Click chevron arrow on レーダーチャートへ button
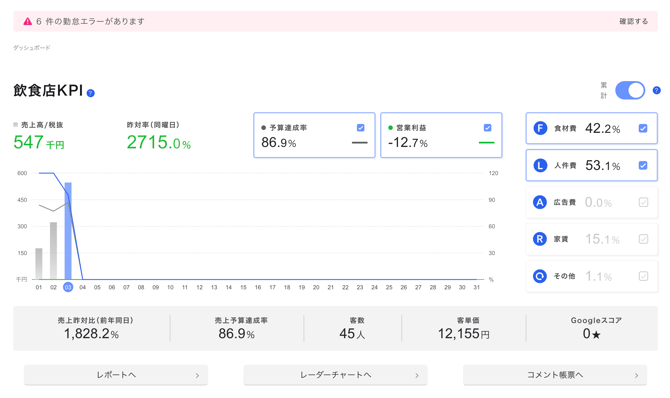This screenshot has height=398, width=670. click(417, 375)
